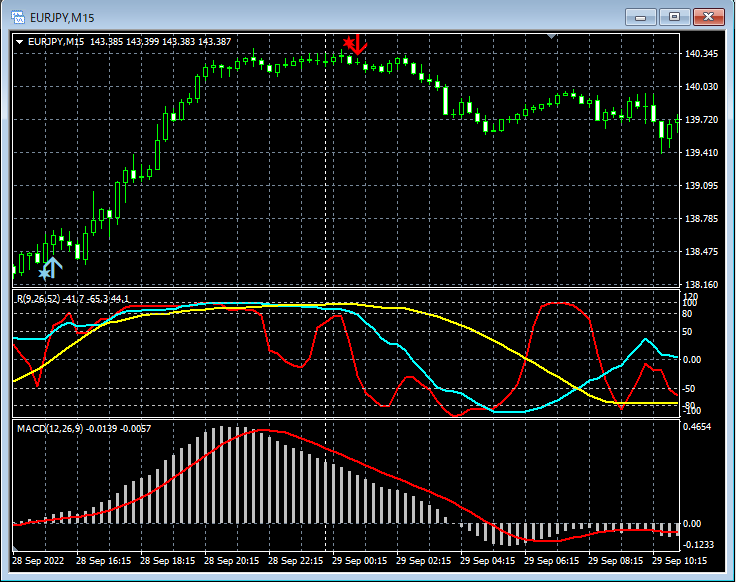The height and width of the screenshot is (582, 737).
Task: Click the 28 Sep 18:15 time label
Action: [x=167, y=561]
